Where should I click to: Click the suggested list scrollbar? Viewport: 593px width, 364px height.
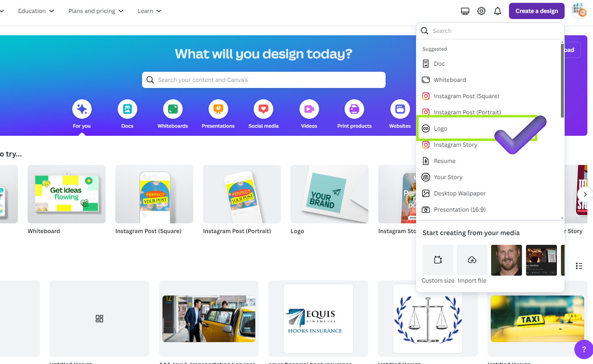click(x=562, y=80)
